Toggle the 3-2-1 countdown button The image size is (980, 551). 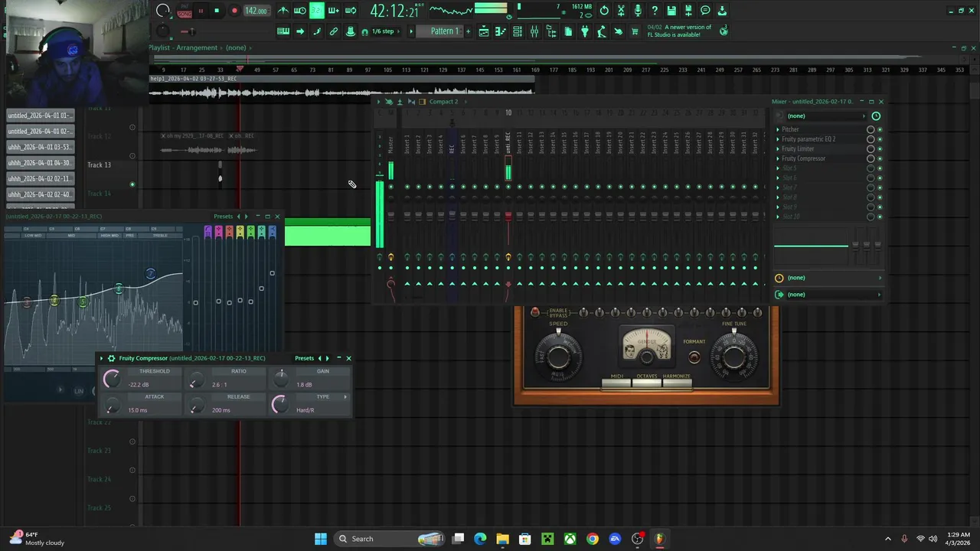(316, 11)
